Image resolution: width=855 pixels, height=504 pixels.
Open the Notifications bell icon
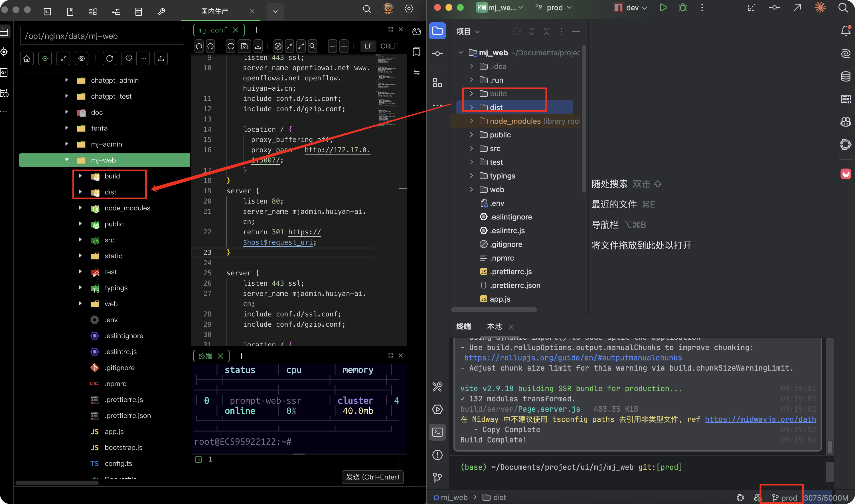(846, 31)
